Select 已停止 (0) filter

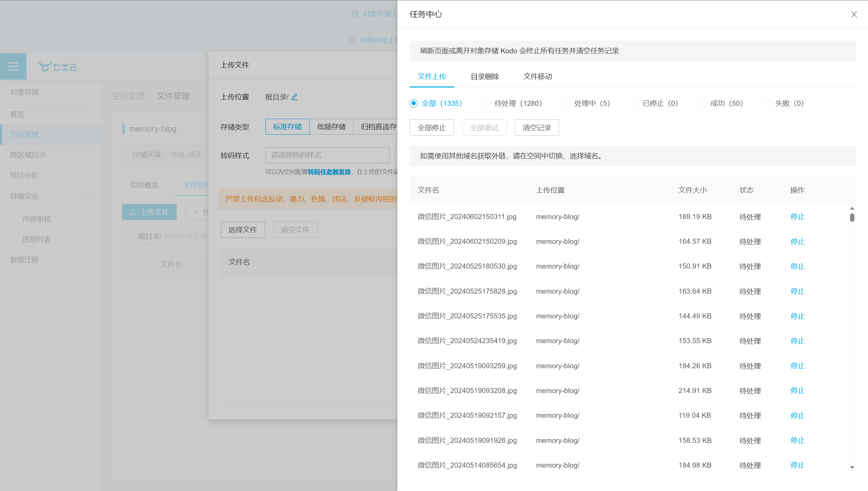(x=654, y=103)
